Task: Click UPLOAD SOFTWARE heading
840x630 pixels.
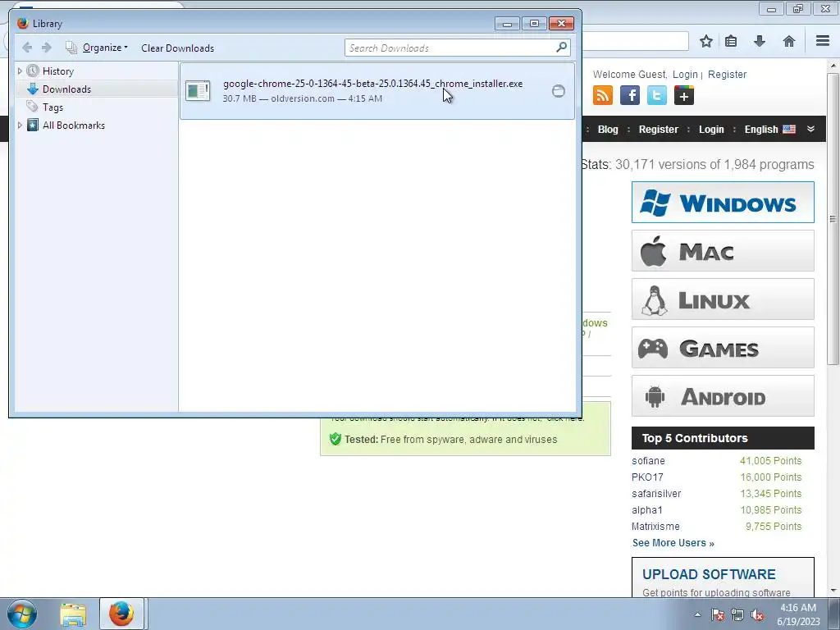Action: (709, 574)
